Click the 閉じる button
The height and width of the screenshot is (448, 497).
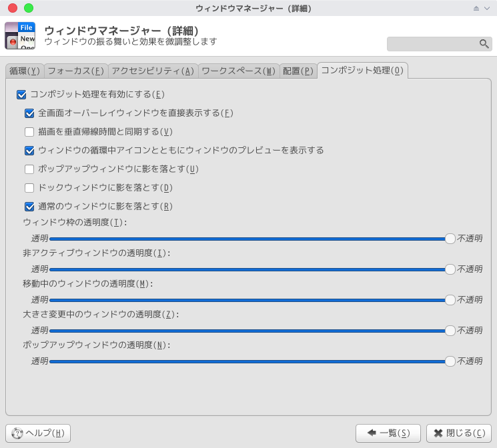click(x=459, y=433)
